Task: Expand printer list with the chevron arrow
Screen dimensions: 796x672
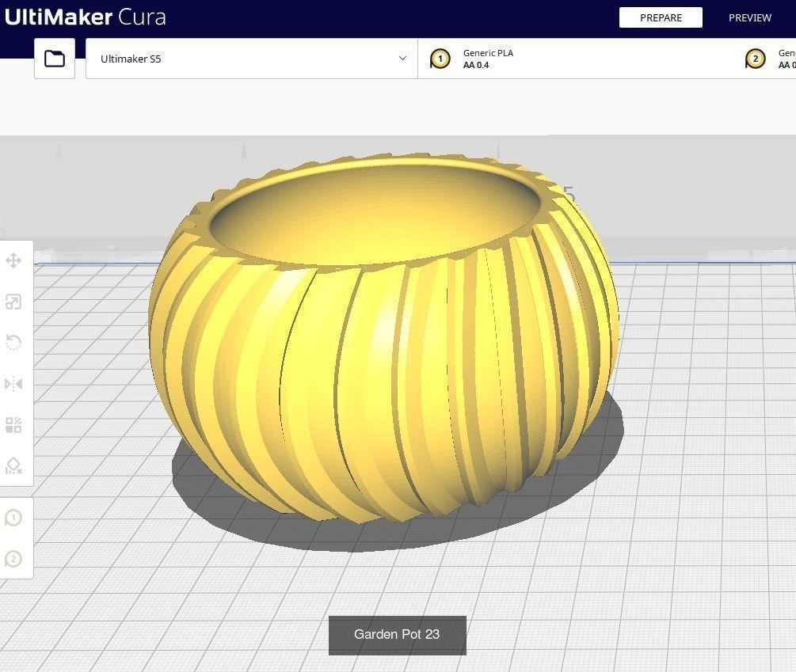Action: pyautogui.click(x=402, y=59)
